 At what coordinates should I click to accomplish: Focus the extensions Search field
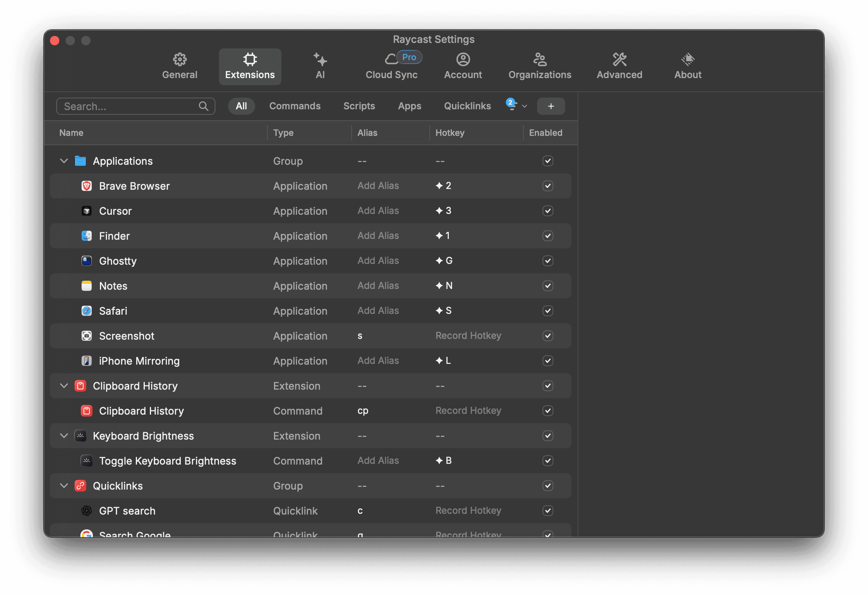[x=135, y=106]
